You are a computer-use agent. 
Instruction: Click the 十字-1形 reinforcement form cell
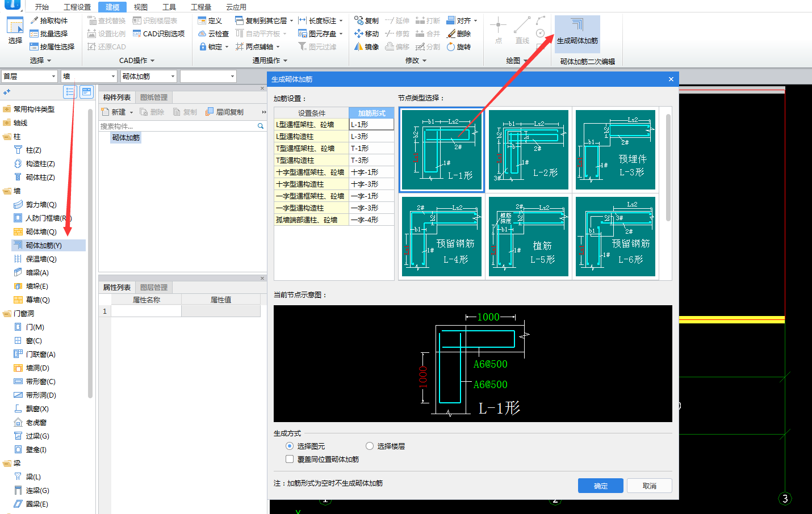(x=371, y=172)
